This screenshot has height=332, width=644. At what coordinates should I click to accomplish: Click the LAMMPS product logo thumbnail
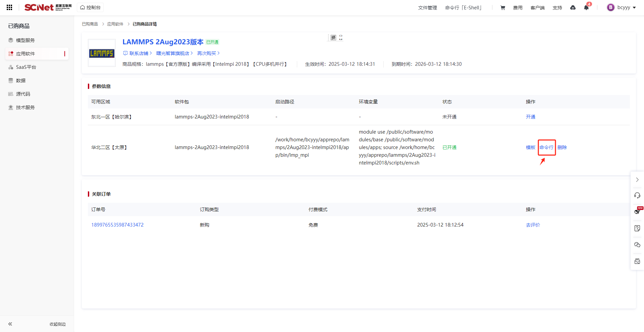point(102,53)
